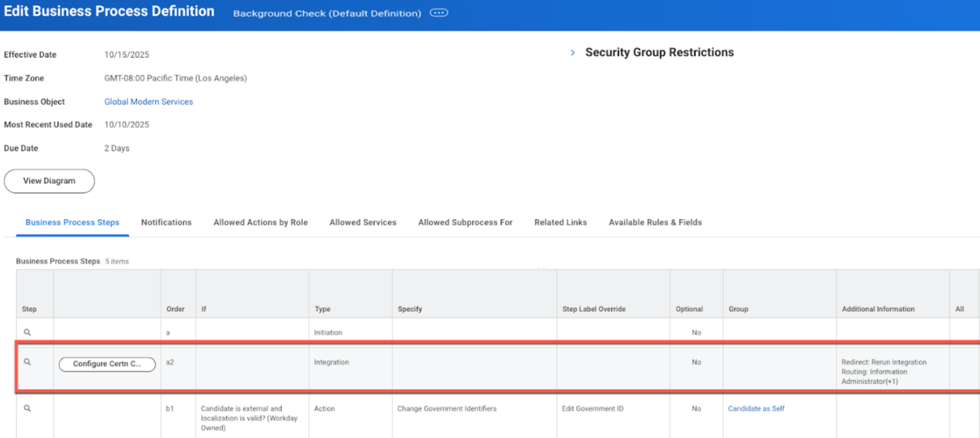The image size is (980, 438).
Task: Open the Related Links tab
Action: pyautogui.click(x=561, y=222)
